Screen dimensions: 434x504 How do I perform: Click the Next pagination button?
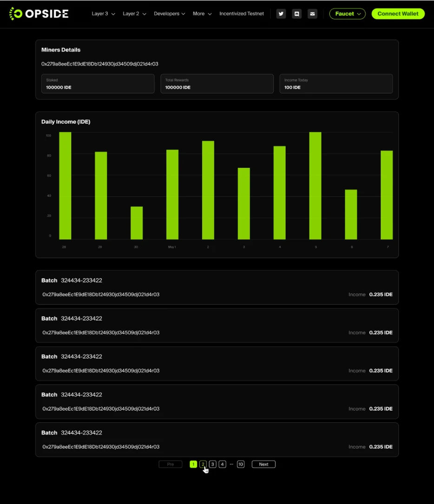pyautogui.click(x=263, y=464)
